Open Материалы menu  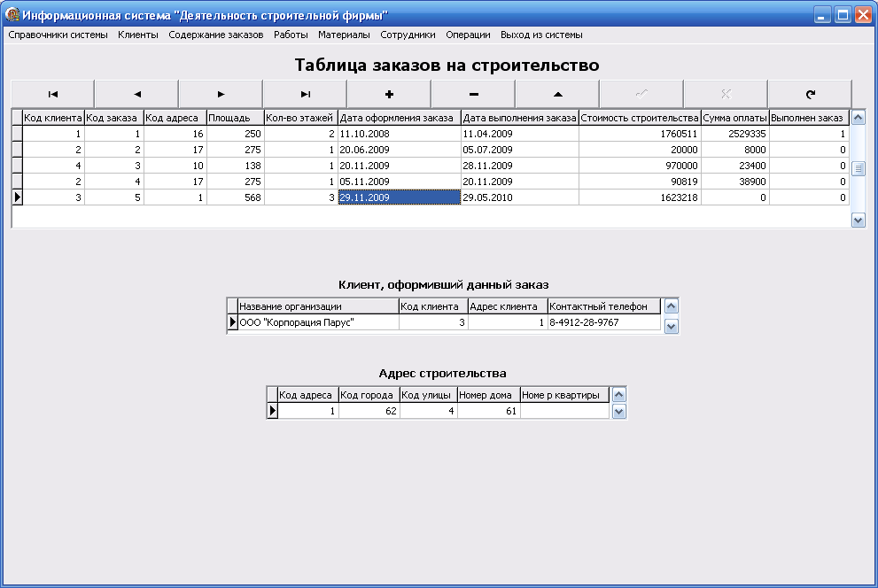pos(344,35)
